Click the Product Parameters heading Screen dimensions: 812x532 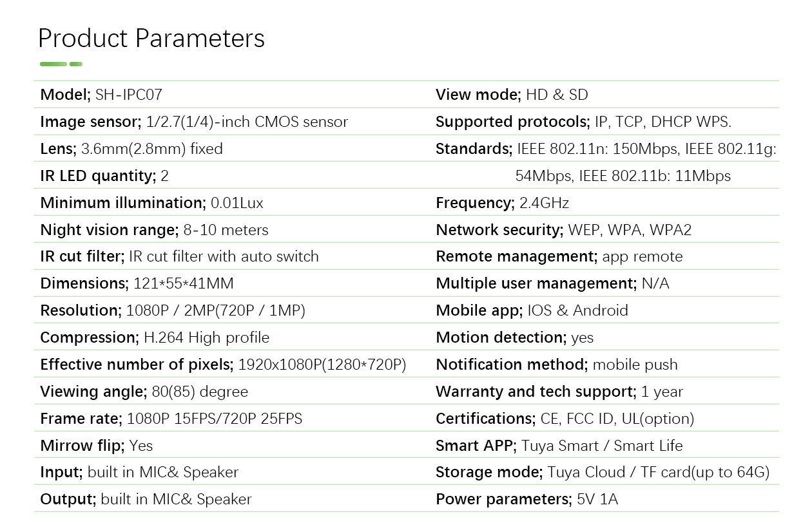tap(151, 39)
